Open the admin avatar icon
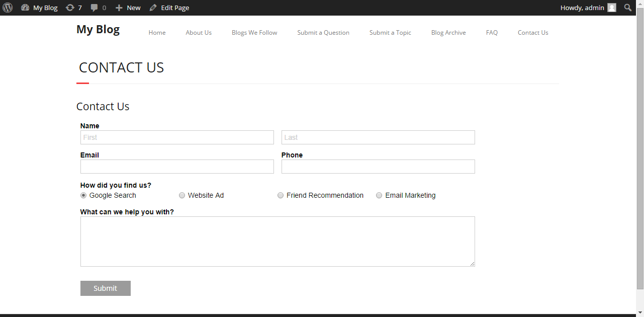 612,8
